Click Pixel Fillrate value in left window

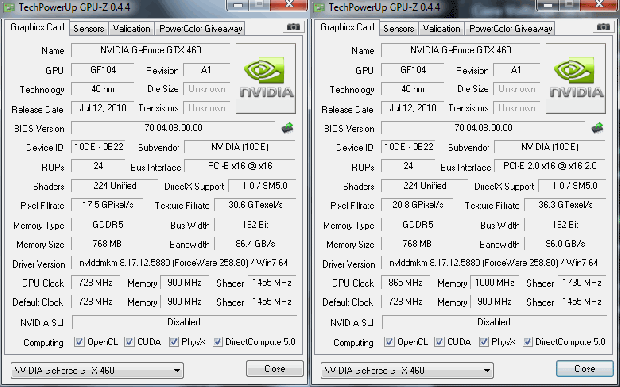pos(107,205)
